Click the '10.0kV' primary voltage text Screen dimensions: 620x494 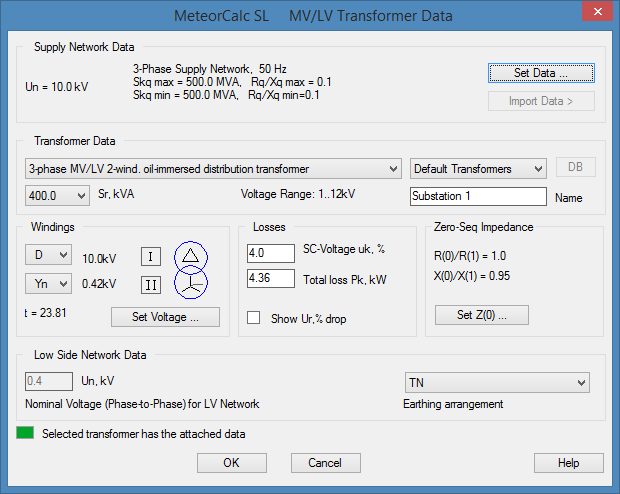click(x=99, y=259)
